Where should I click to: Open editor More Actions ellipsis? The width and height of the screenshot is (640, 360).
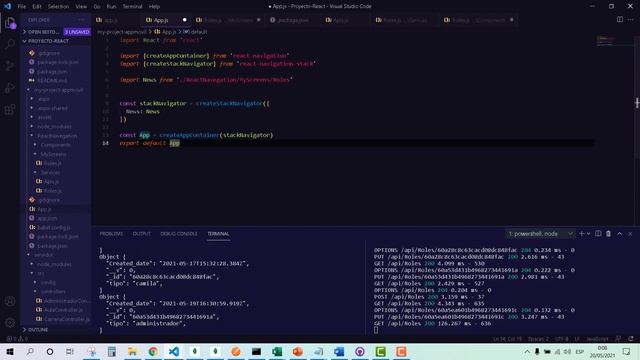coord(631,20)
